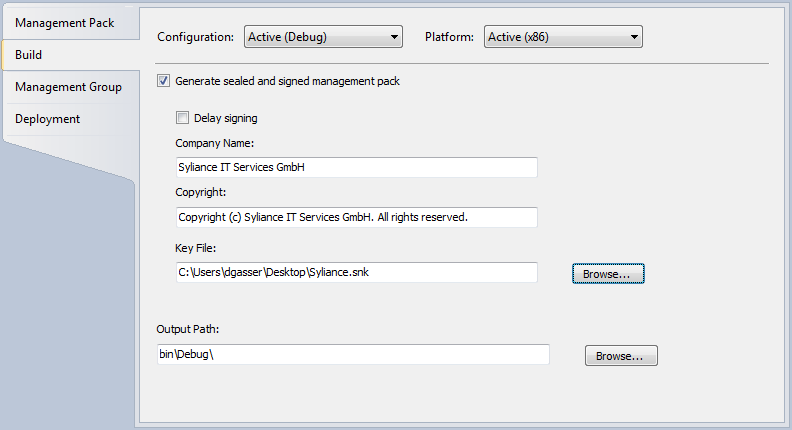Click the Configuration label text
This screenshot has height=430, width=792.
coord(197,37)
